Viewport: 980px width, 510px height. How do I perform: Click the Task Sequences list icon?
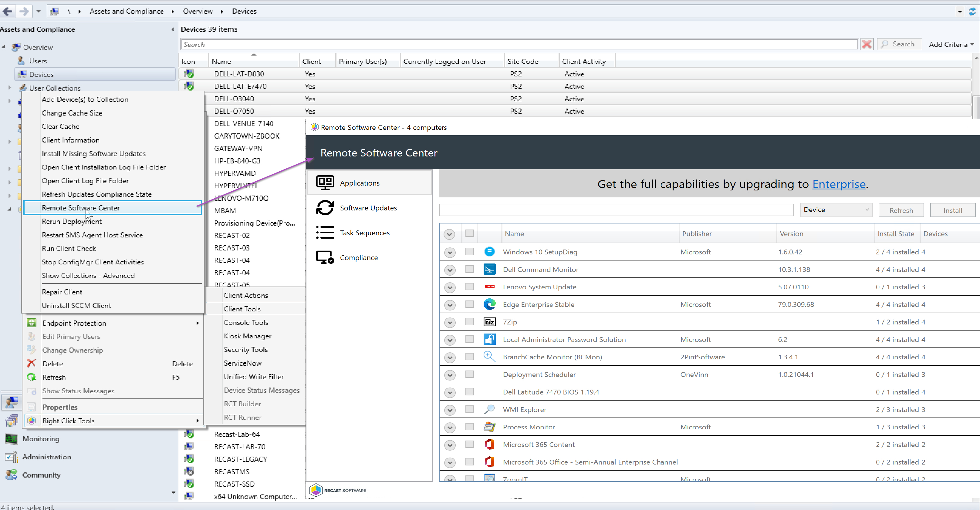click(x=325, y=232)
